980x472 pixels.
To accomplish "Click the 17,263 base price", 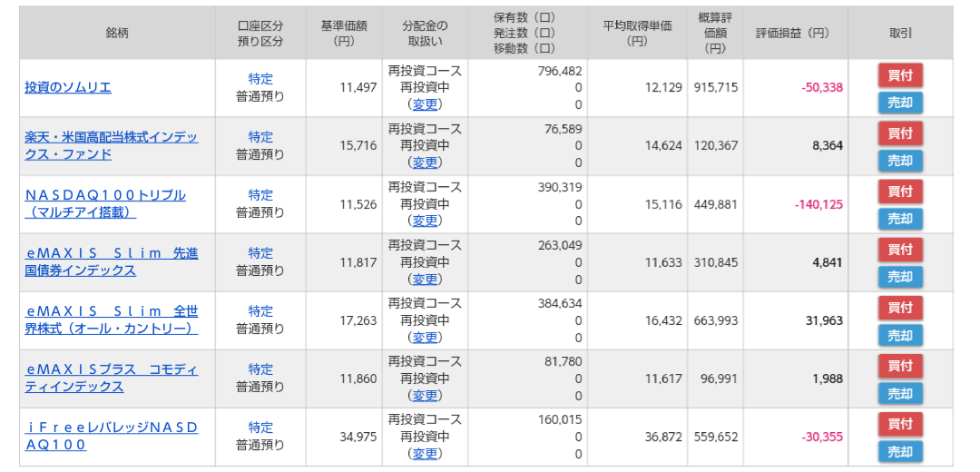I will [358, 320].
